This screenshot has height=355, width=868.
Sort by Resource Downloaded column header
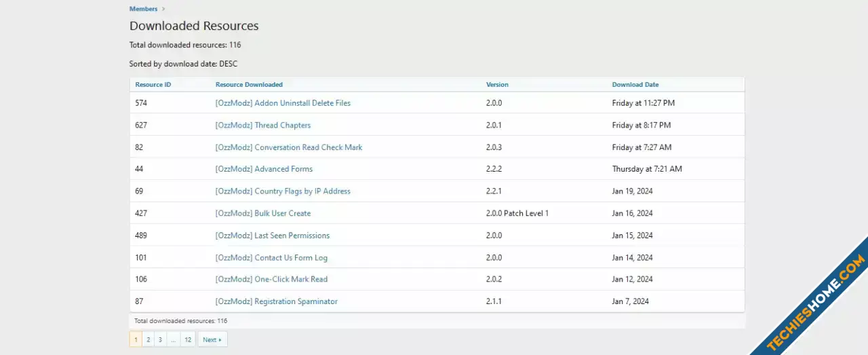(x=249, y=85)
